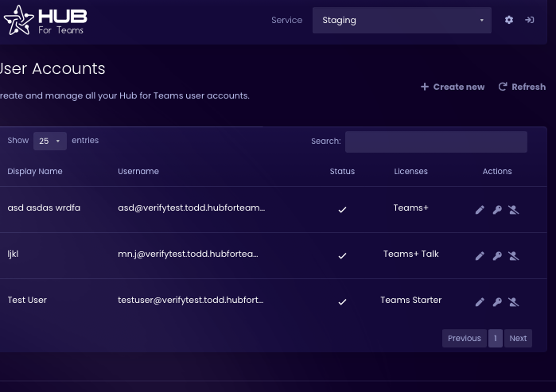Click the key icon for asd asdas wrdfa
This screenshot has width=556, height=392.
(497, 210)
